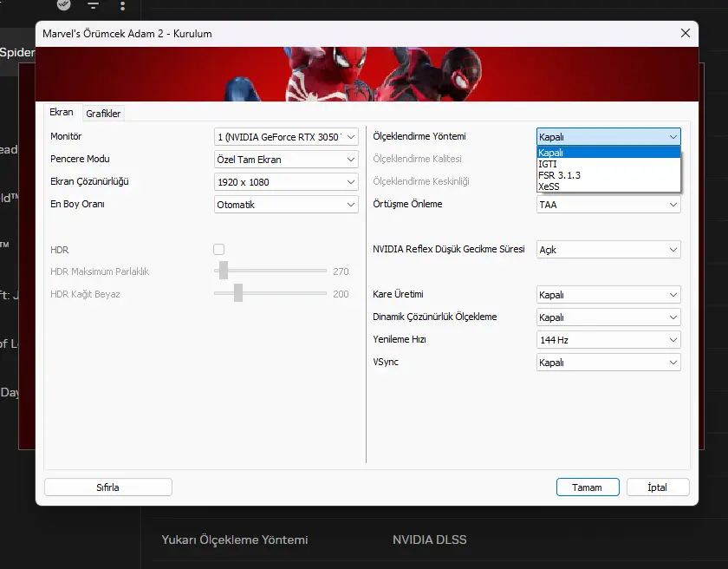Expand the Ekran Çözünürlüğü dropdown

286,182
